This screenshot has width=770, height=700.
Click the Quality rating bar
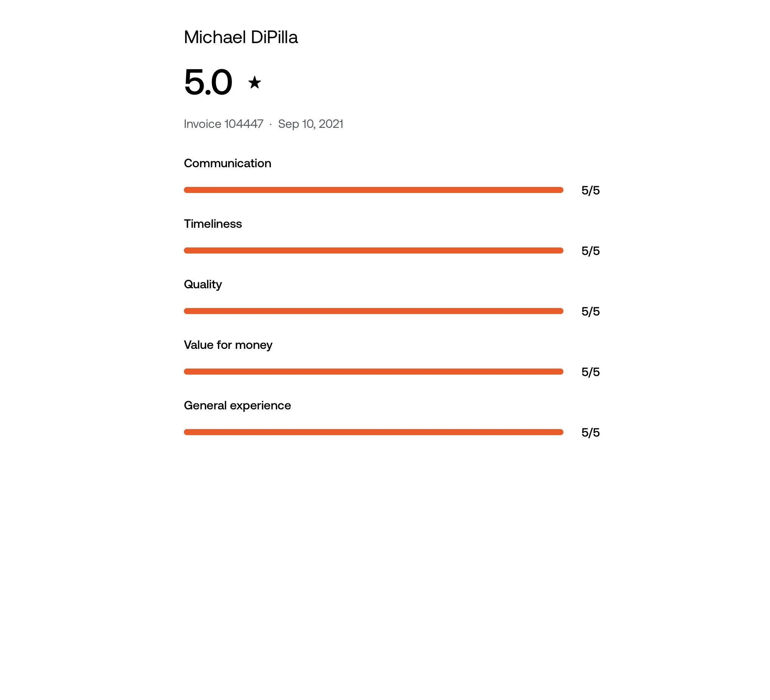point(373,311)
